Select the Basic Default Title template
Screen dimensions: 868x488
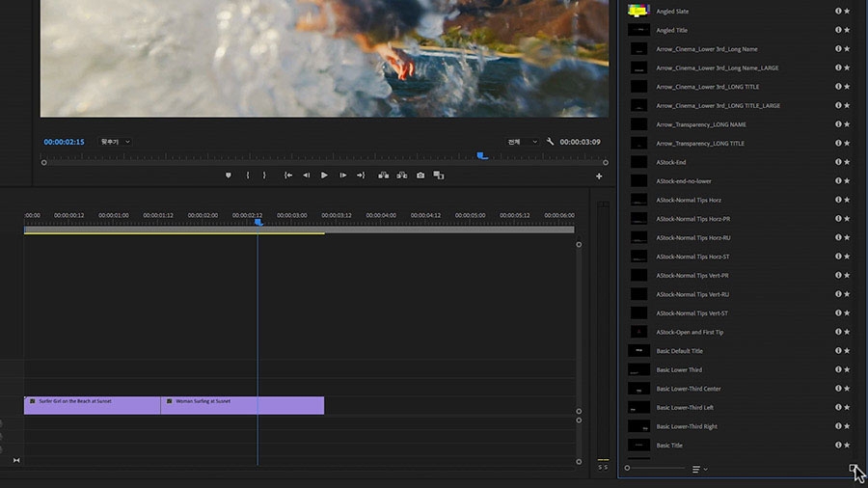[679, 351]
